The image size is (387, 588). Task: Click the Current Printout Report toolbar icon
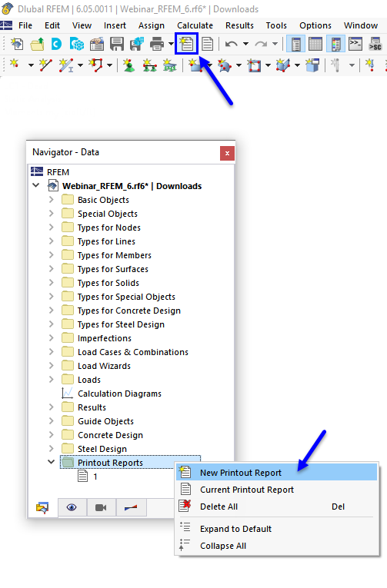point(207,44)
